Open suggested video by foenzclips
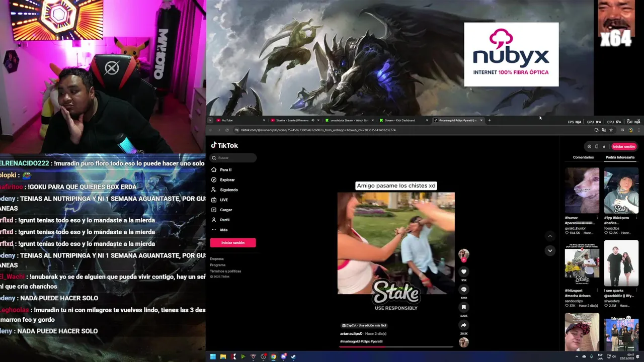 click(x=621, y=191)
